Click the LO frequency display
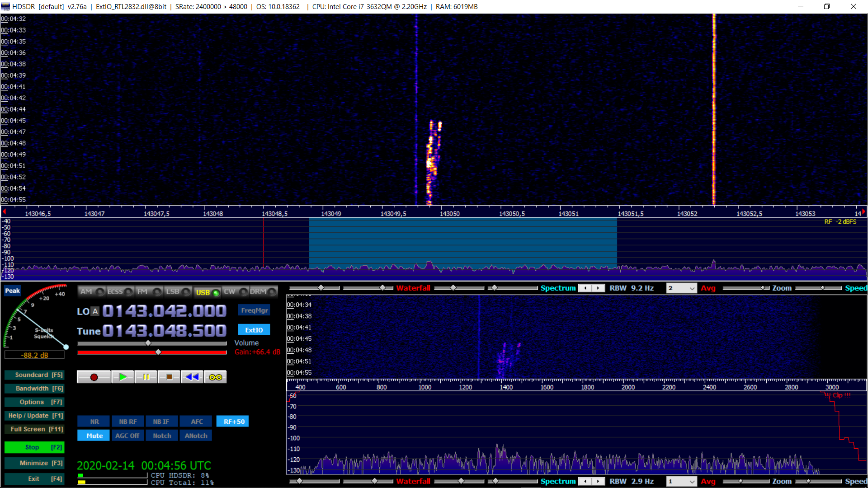This screenshot has height=488, width=868. pyautogui.click(x=165, y=311)
